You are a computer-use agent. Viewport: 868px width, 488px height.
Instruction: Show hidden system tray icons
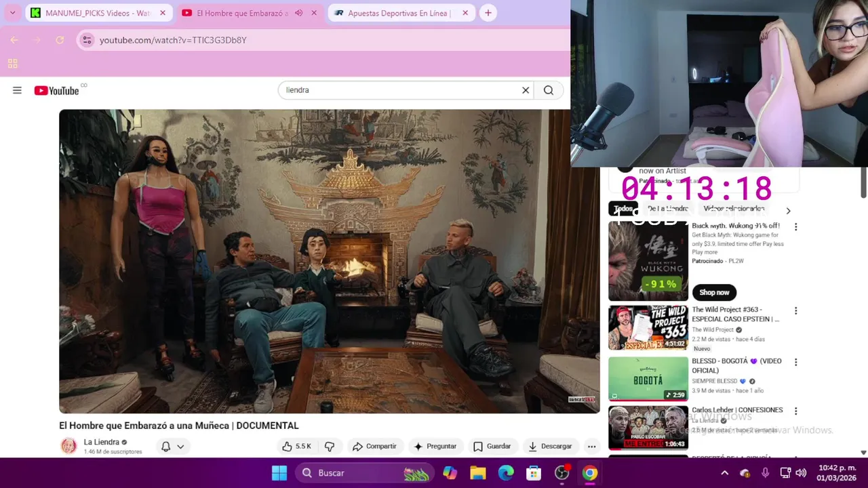(x=724, y=473)
